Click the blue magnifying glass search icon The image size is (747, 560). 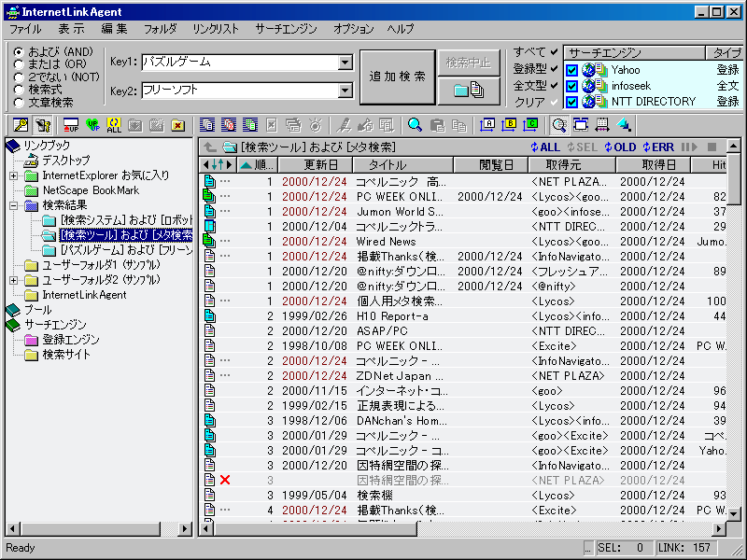(415, 125)
